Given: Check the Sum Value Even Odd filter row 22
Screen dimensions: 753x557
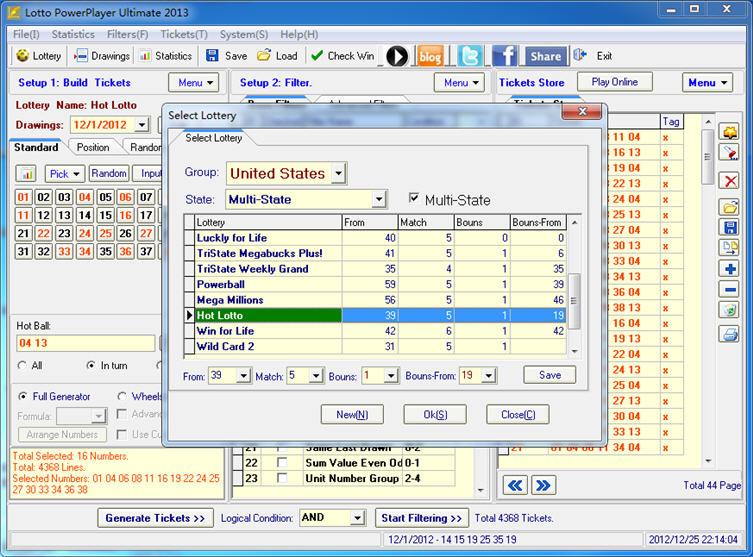Looking at the screenshot, I should (282, 463).
